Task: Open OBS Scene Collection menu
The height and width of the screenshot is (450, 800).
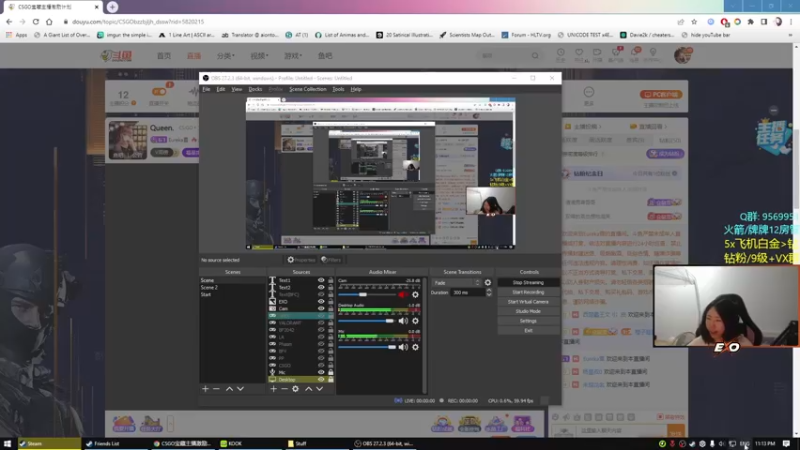Action: (308, 89)
